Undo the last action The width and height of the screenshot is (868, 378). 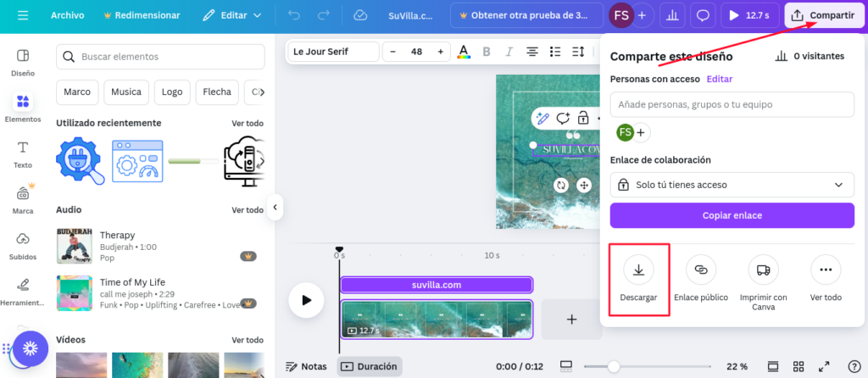click(x=294, y=15)
